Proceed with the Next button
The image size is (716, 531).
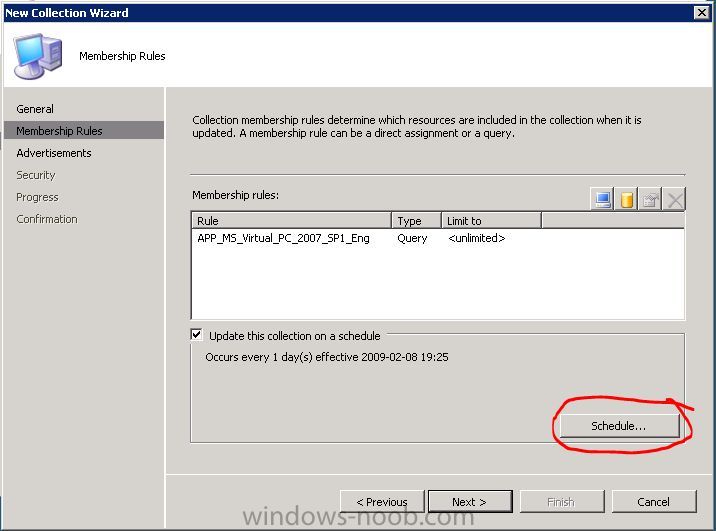pyautogui.click(x=470, y=502)
